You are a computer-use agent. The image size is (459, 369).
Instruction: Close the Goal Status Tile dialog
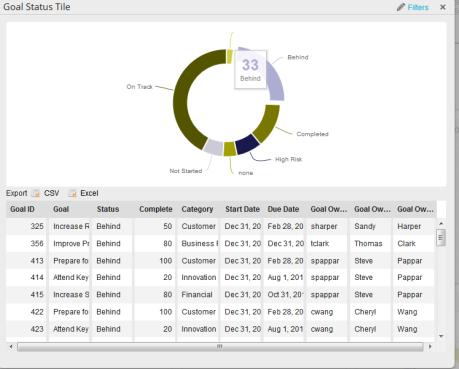point(443,7)
